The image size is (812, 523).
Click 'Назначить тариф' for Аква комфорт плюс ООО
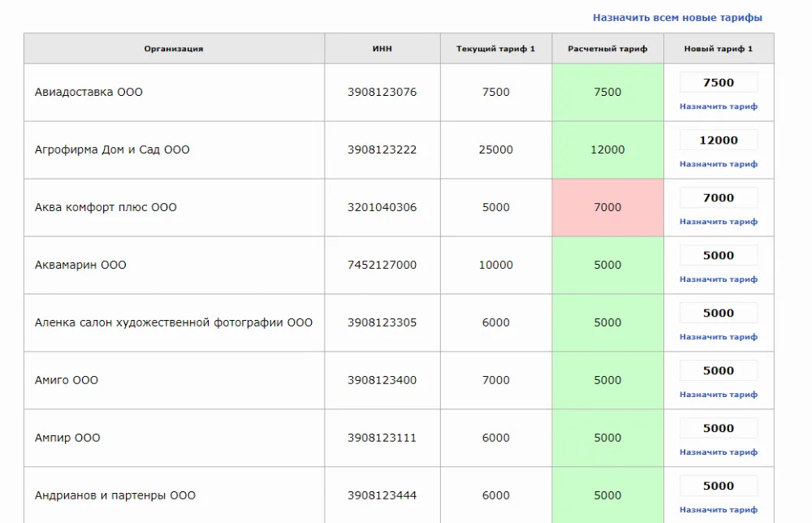pyautogui.click(x=718, y=222)
